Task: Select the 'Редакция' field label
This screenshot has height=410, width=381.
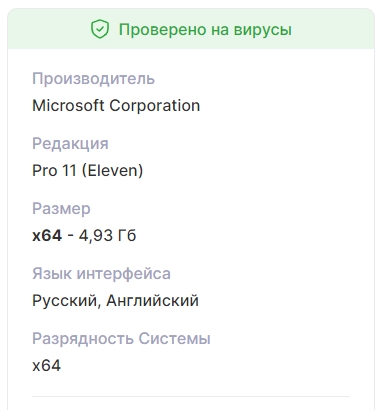Action: click(x=70, y=144)
